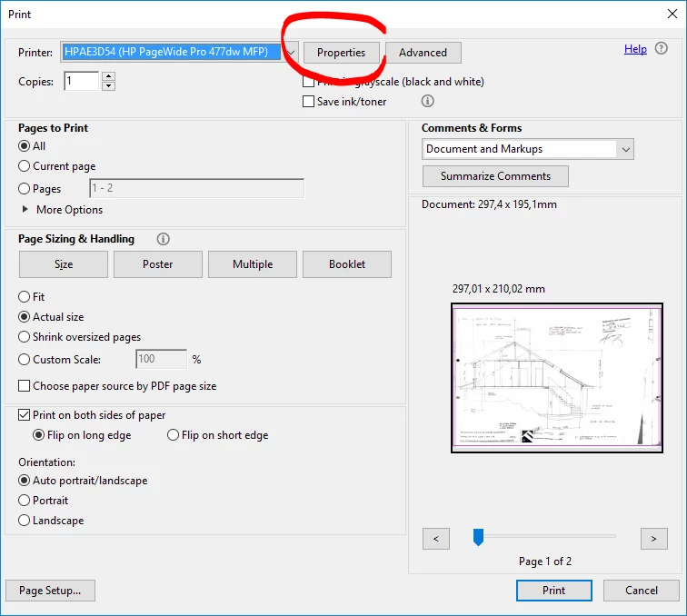Uncheck Print on both sides of paper
Image resolution: width=687 pixels, height=616 pixels.
25,414
